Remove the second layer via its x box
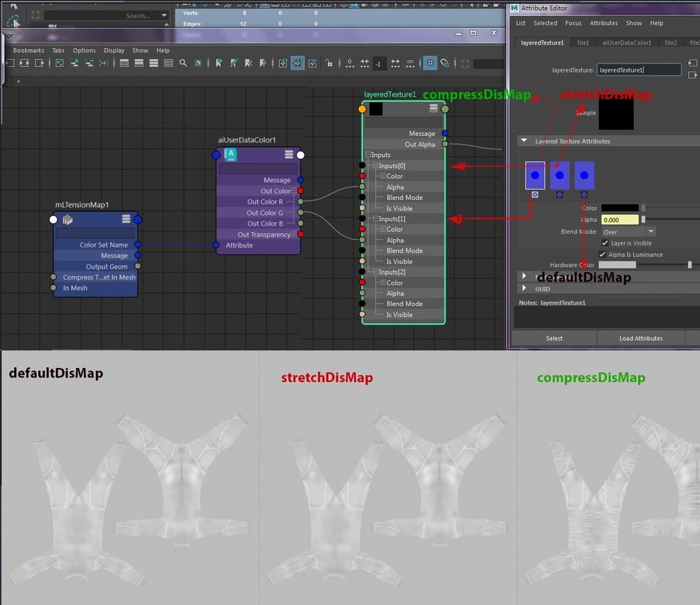Image resolution: width=700 pixels, height=605 pixels. click(559, 195)
